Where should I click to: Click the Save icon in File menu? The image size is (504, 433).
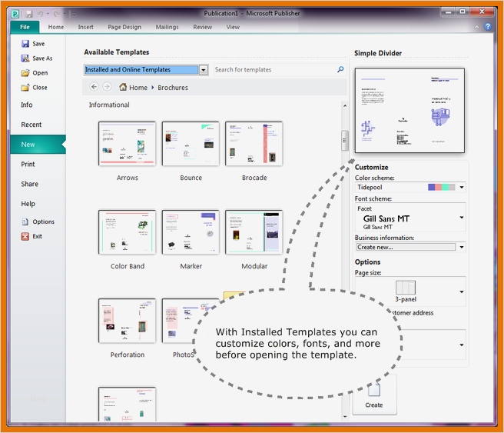tap(25, 43)
